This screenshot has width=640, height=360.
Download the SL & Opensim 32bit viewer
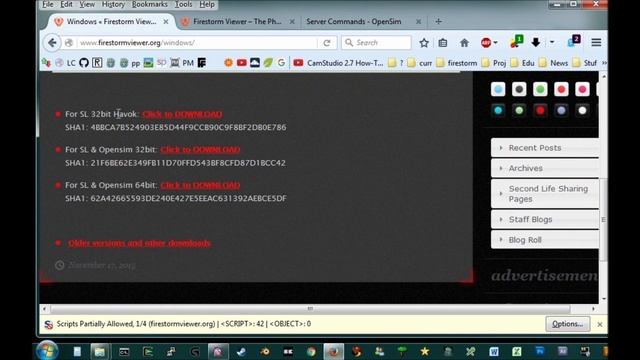click(200, 150)
